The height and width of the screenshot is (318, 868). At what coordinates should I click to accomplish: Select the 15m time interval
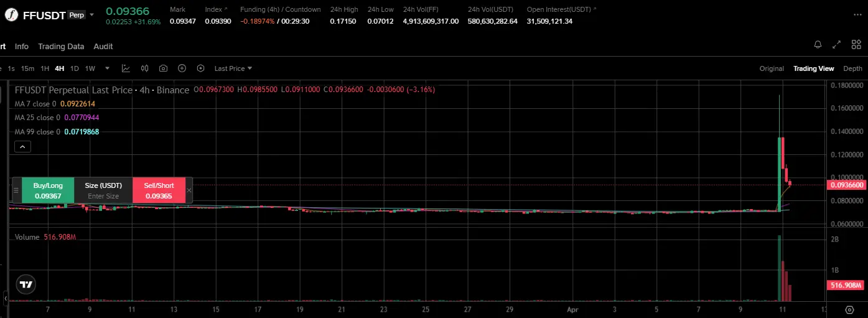(27, 68)
